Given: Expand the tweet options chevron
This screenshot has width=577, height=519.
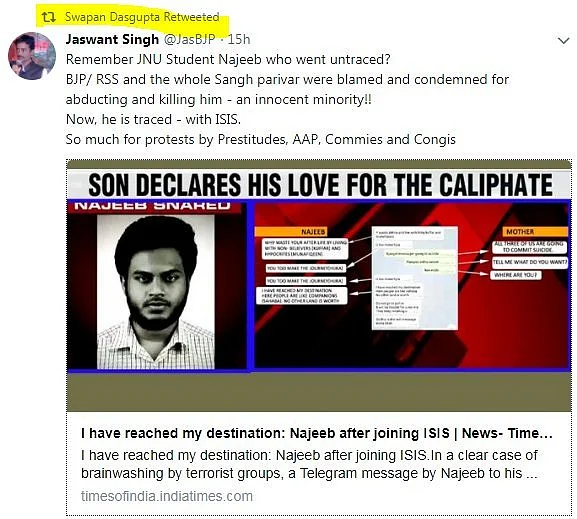Looking at the screenshot, I should click(x=564, y=40).
